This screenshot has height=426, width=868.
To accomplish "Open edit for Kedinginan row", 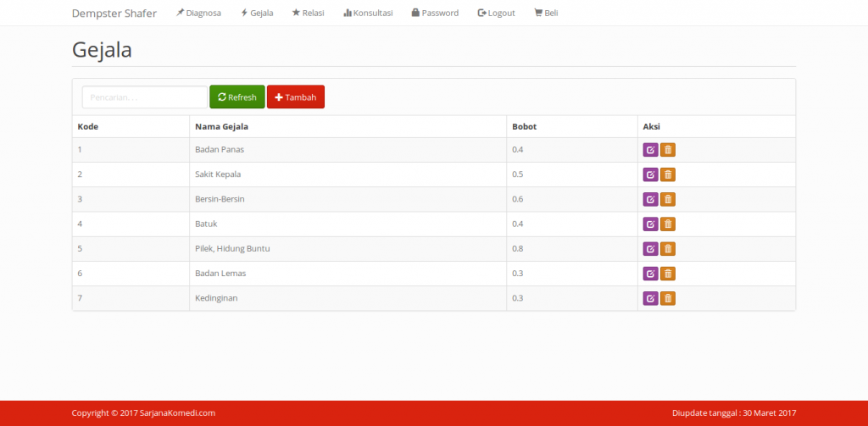I will 650,298.
